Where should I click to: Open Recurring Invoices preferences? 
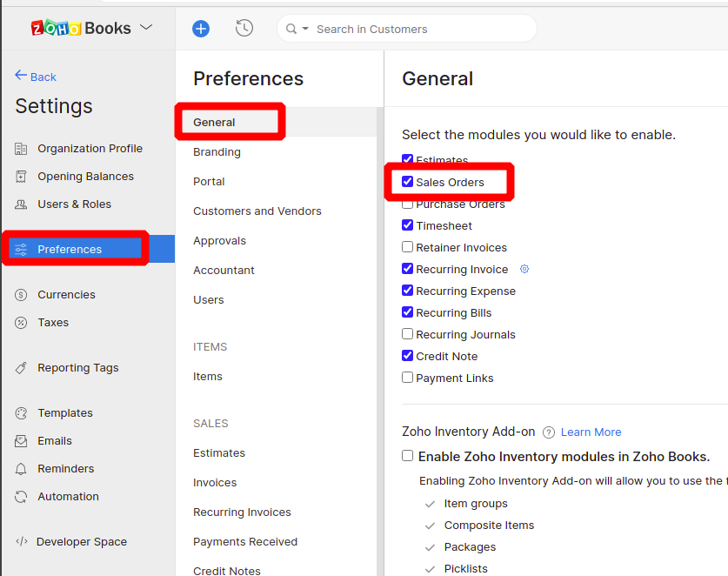[x=242, y=512]
